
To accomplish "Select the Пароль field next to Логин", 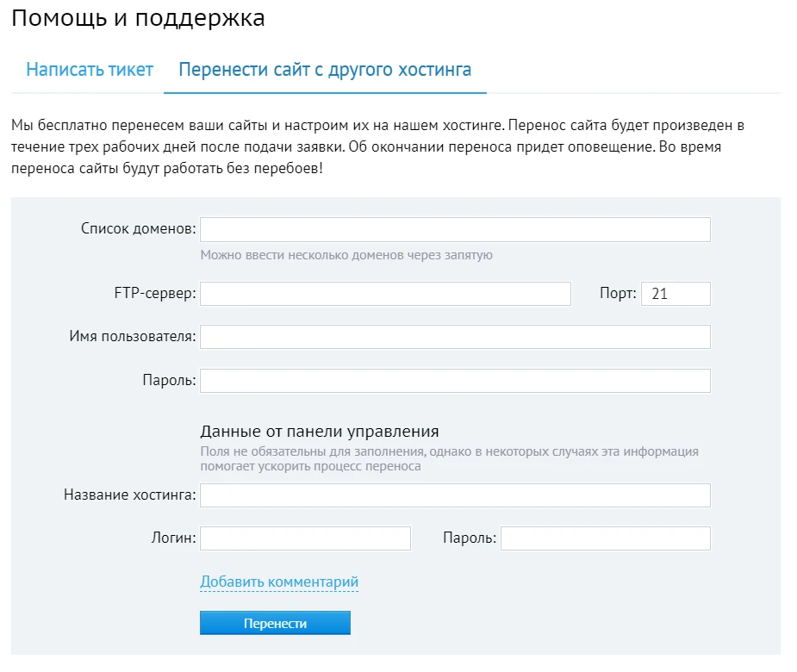I will click(x=605, y=538).
